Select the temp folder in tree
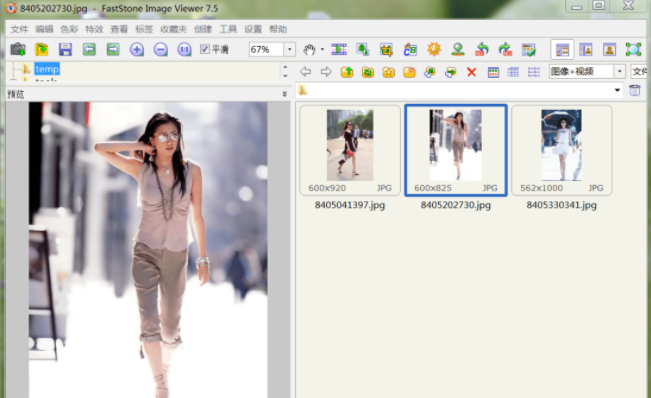Viewport: 651px width, 398px height. click(47, 69)
